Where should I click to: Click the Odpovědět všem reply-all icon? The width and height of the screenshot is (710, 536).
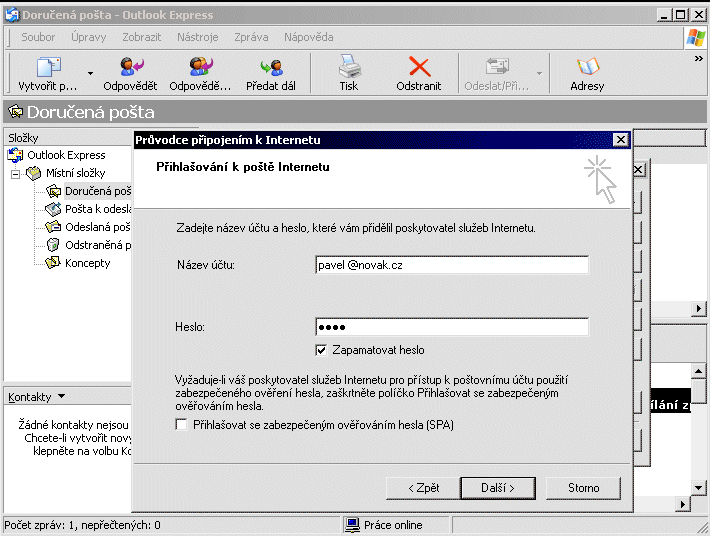tap(201, 67)
